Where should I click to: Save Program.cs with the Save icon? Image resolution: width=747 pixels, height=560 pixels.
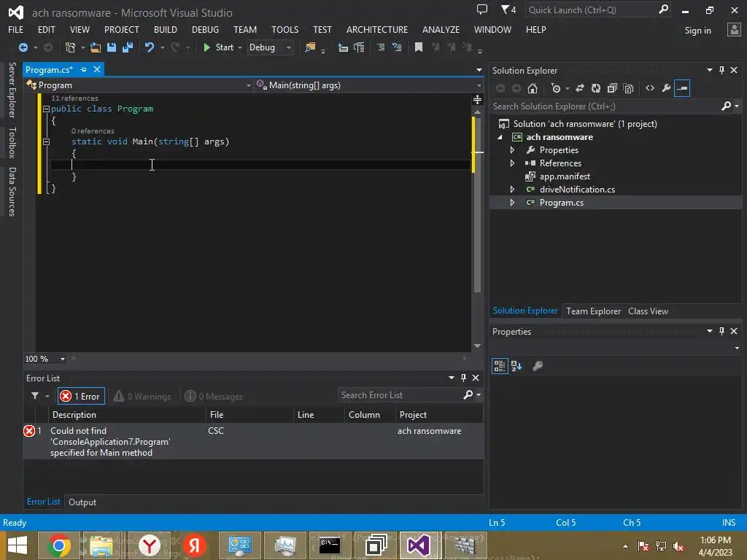112,47
